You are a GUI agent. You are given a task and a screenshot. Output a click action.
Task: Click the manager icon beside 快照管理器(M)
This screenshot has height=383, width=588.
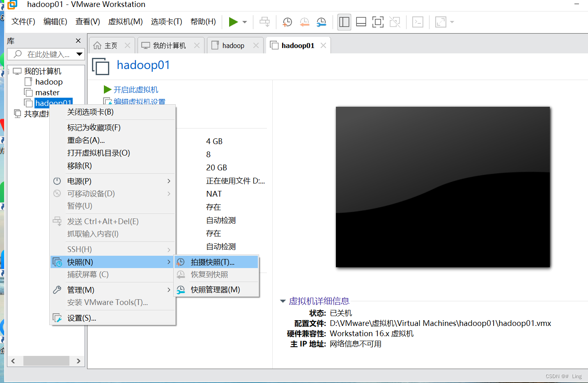(x=181, y=290)
